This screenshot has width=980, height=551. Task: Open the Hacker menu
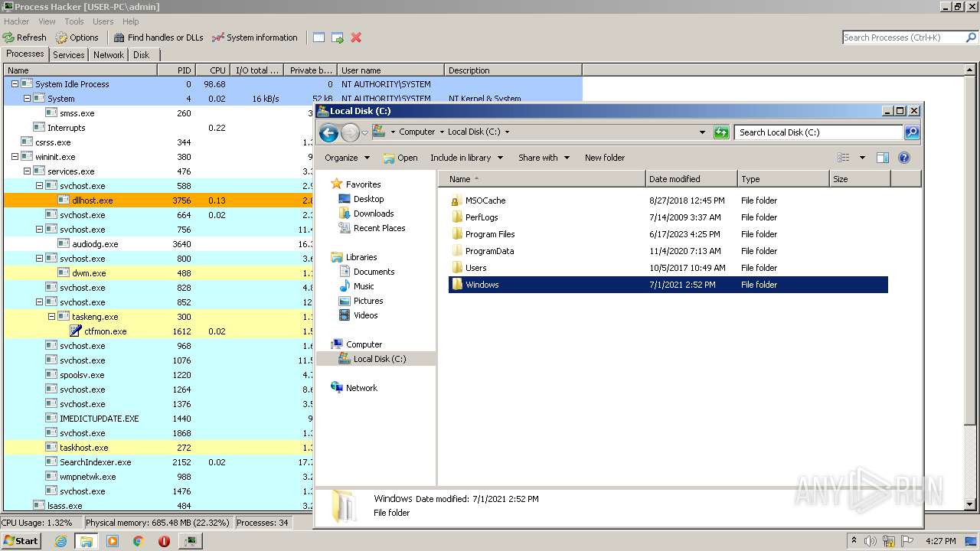point(16,21)
